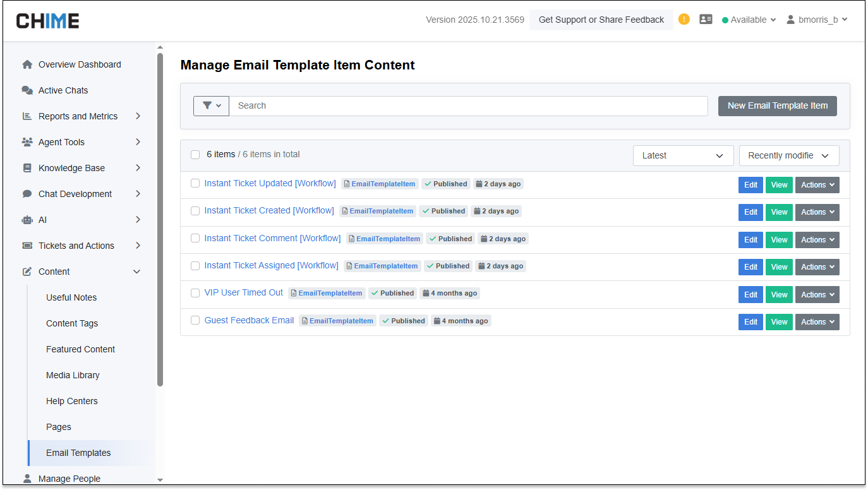868x490 pixels.
Task: Go to Help Centers in Content menu
Action: tap(71, 401)
